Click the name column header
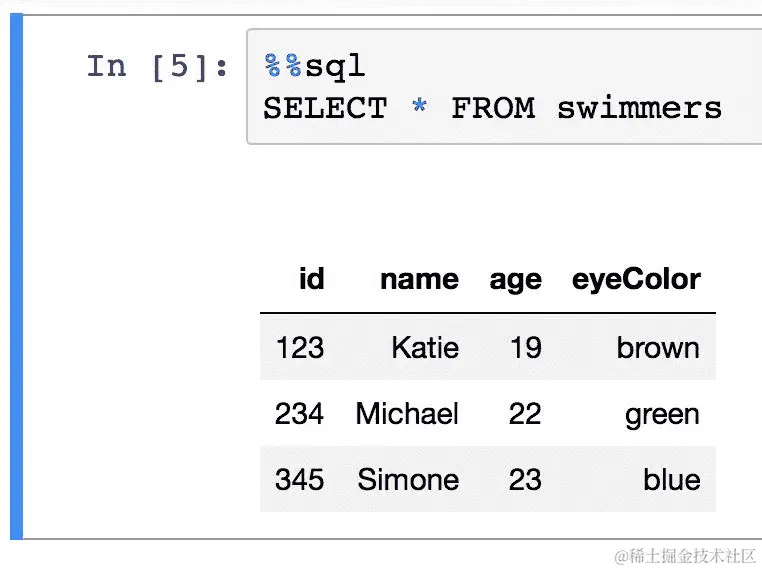This screenshot has width=762, height=571. (419, 279)
